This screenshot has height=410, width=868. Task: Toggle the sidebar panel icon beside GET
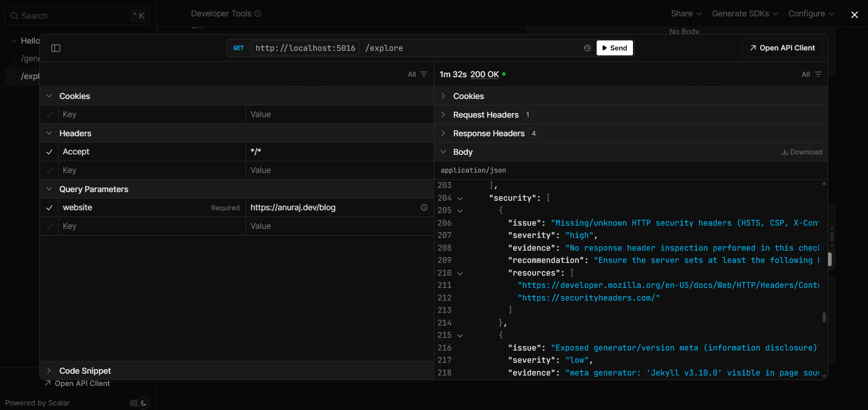[55, 48]
